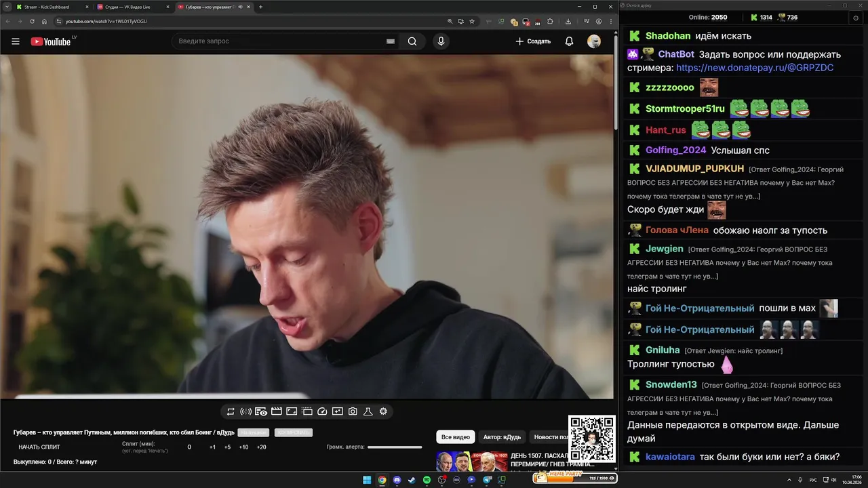This screenshot has height=488, width=868.
Task: Select the Автор: вДудь filter chip
Action: [x=502, y=437]
